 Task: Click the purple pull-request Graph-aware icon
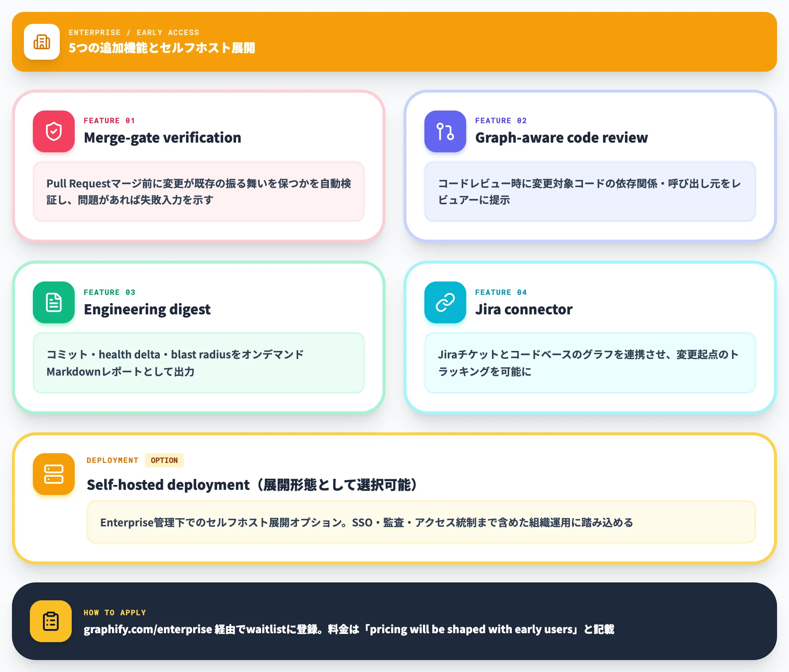point(445,131)
